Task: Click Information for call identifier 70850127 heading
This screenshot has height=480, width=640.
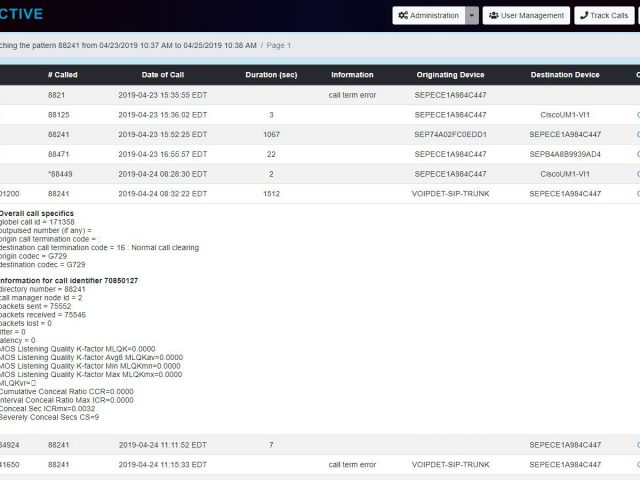Action: (69, 280)
